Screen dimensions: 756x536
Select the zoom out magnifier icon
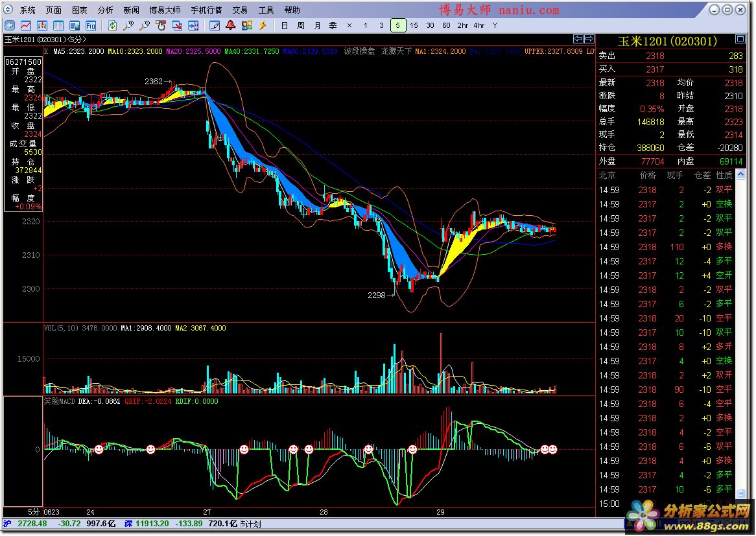145,25
